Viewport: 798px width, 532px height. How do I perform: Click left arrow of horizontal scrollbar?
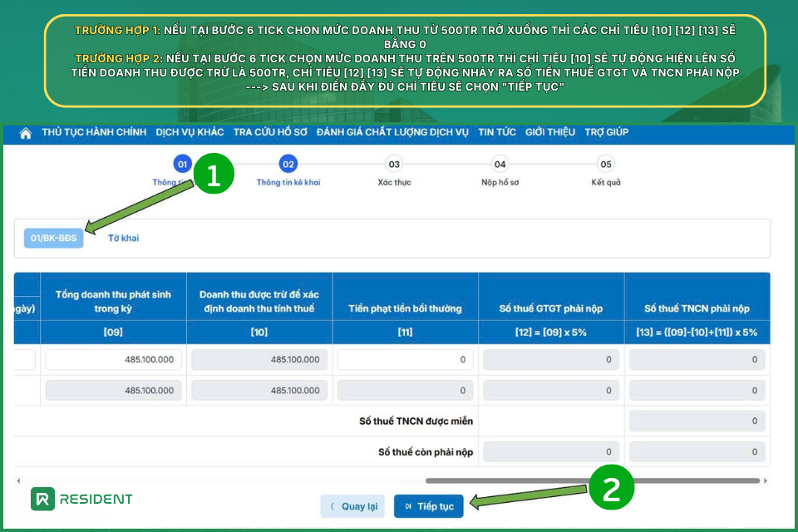click(18, 480)
